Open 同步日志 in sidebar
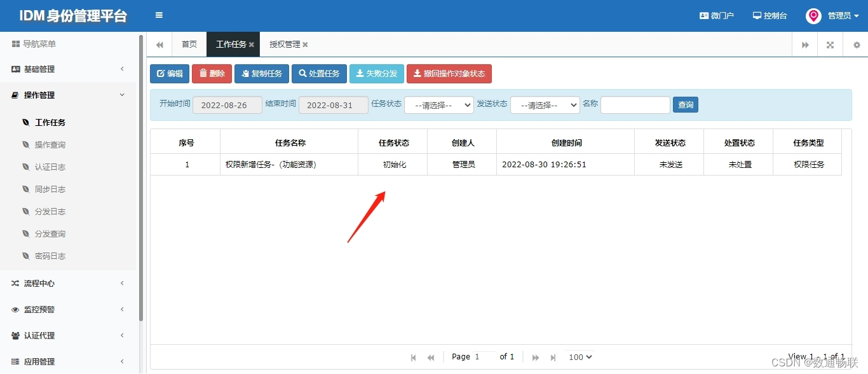Screen dimensions: 868x374 click(50, 190)
